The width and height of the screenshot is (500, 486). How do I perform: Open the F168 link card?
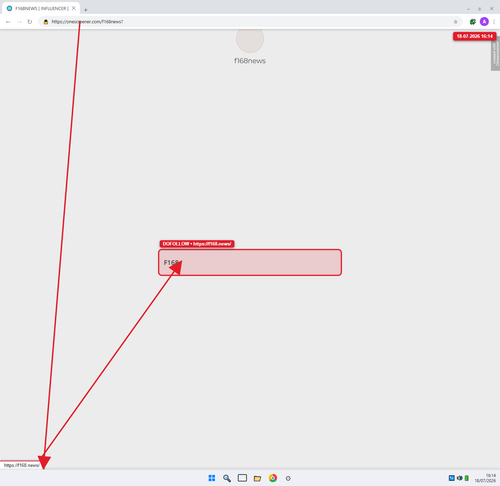point(250,262)
